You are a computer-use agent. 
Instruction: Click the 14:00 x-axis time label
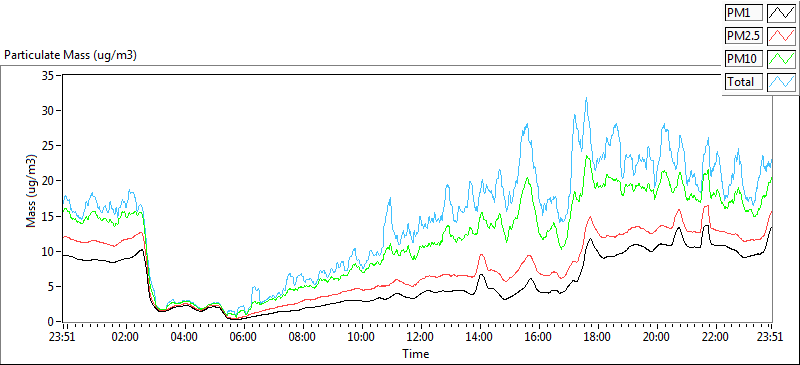480,337
